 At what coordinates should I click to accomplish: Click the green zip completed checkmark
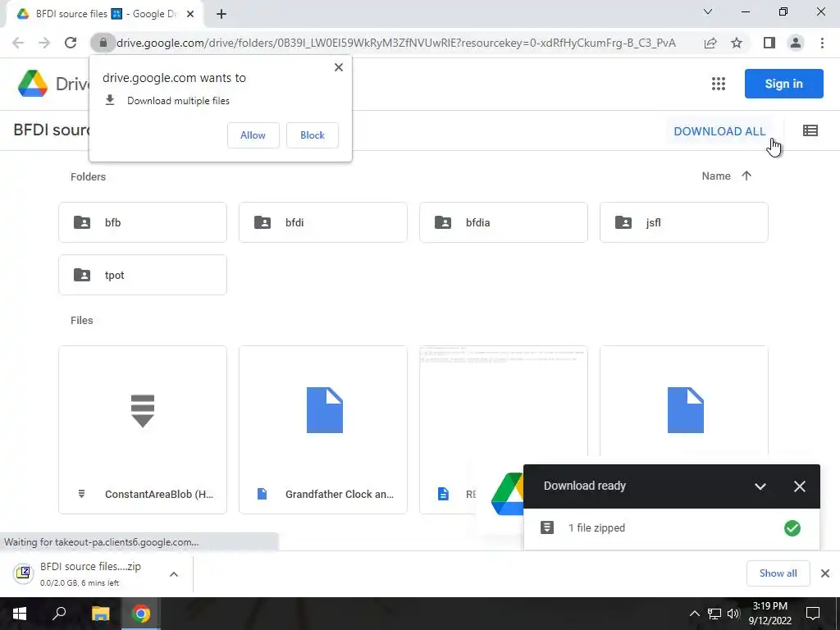click(792, 528)
